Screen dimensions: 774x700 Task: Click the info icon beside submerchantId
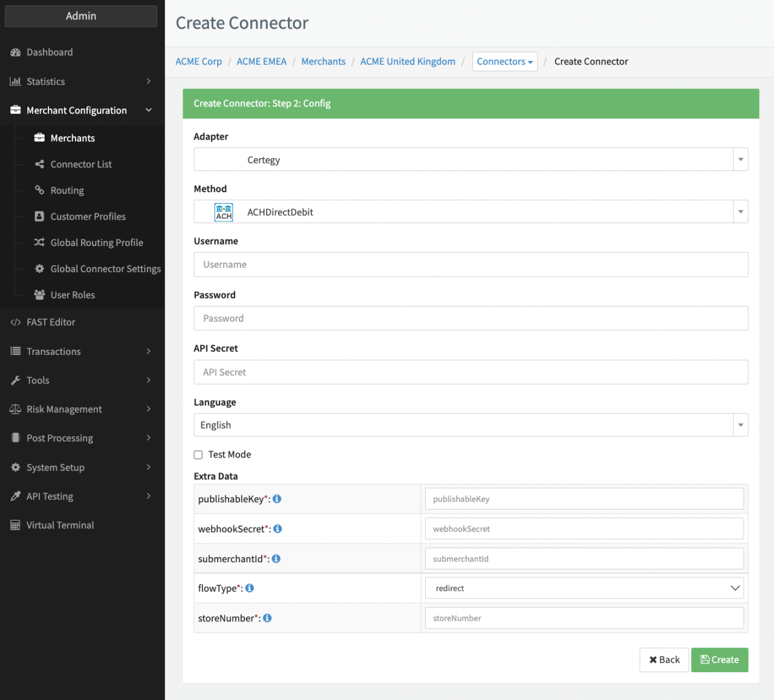click(276, 559)
